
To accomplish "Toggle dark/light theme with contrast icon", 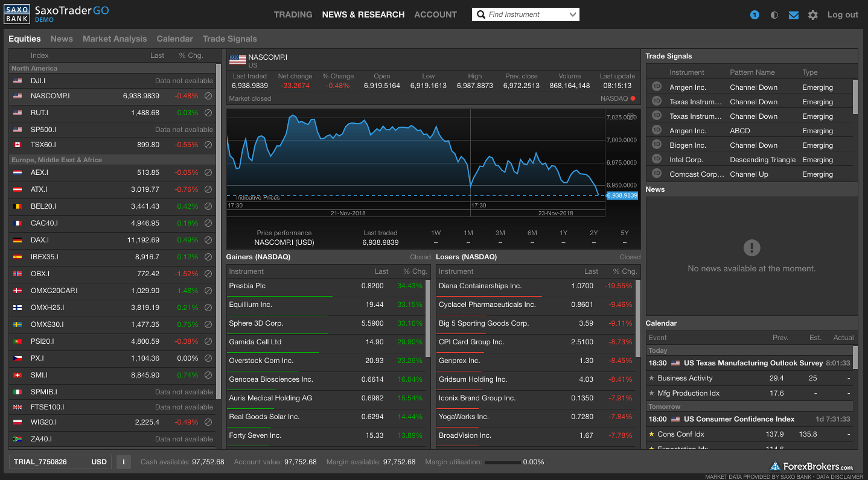I will tap(774, 14).
